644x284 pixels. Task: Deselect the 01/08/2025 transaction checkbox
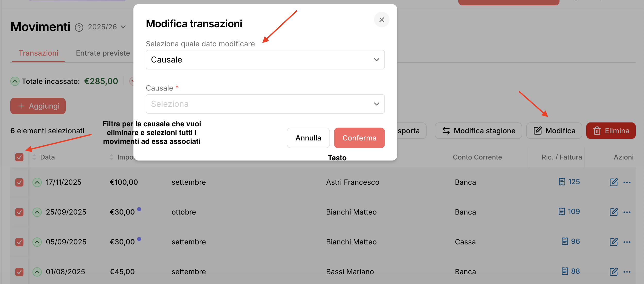[19, 272]
